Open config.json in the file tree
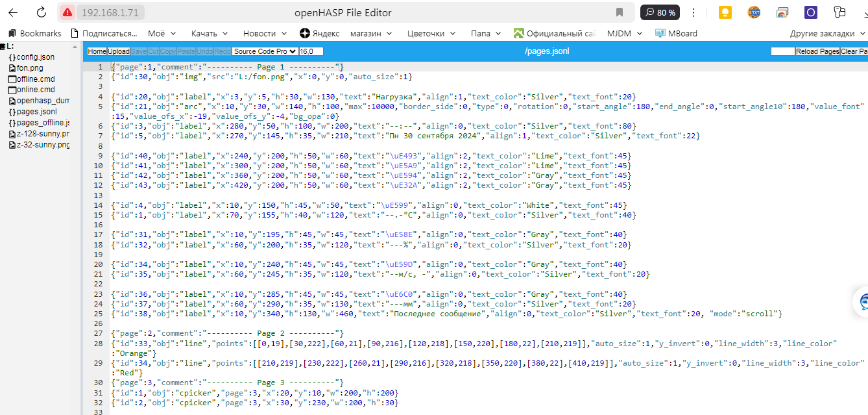 coord(36,57)
